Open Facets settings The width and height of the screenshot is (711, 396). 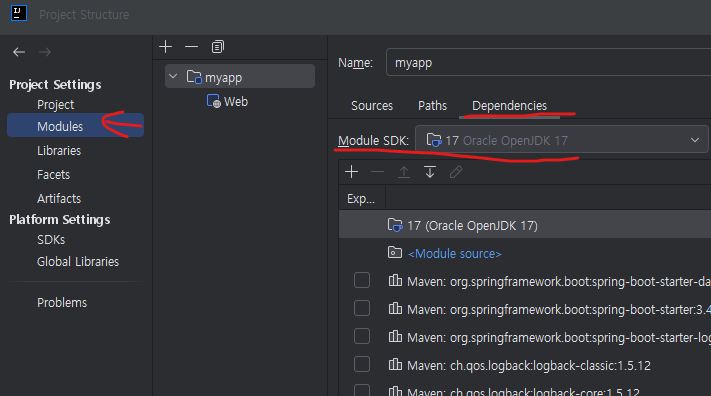[x=54, y=175]
